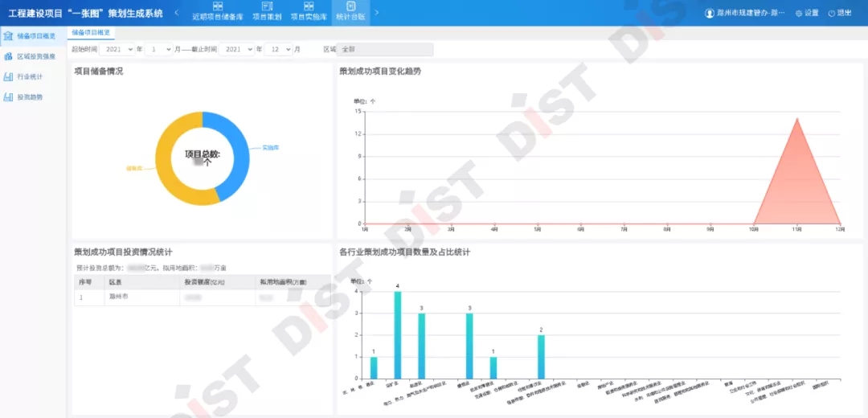Open 近期项目储备库 module icon

point(217,6)
